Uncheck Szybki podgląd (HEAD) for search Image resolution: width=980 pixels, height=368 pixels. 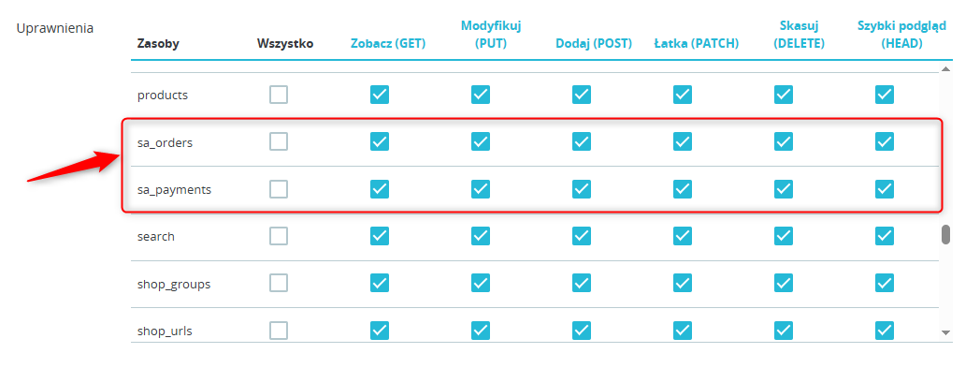tap(885, 236)
